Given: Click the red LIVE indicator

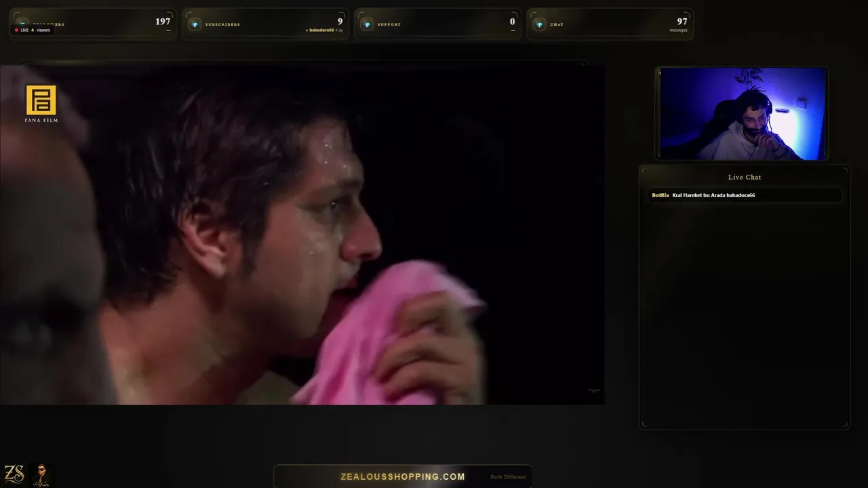Looking at the screenshot, I should click(16, 30).
